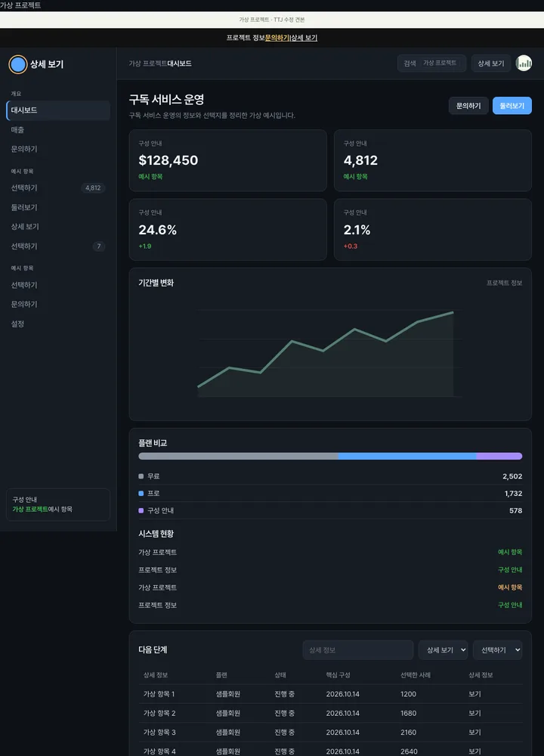
Task: Click 대시보드 in the header breadcrumb
Action: [179, 64]
